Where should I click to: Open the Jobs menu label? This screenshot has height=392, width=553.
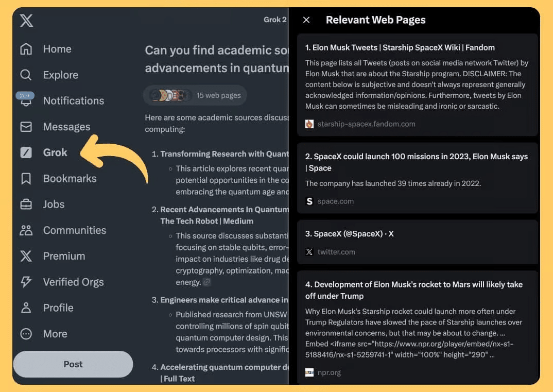tap(54, 204)
